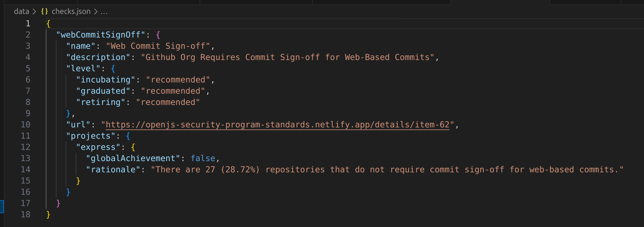Place cursor on the "webCommitSignOff" key
Image resolution: width=644 pixels, height=227 pixels.
pos(101,35)
